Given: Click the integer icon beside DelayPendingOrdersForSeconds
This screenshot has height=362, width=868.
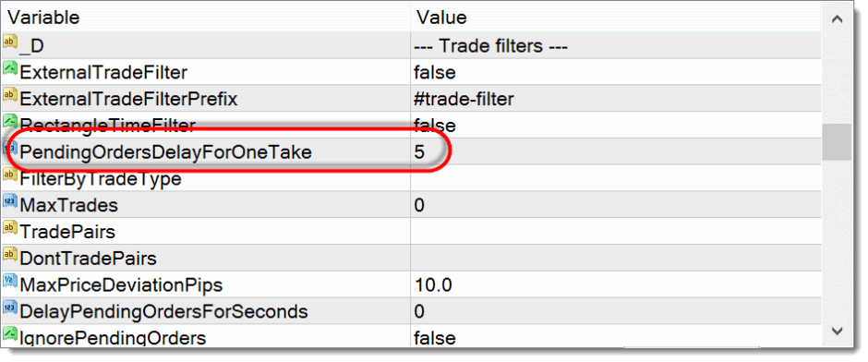Looking at the screenshot, I should (10, 308).
